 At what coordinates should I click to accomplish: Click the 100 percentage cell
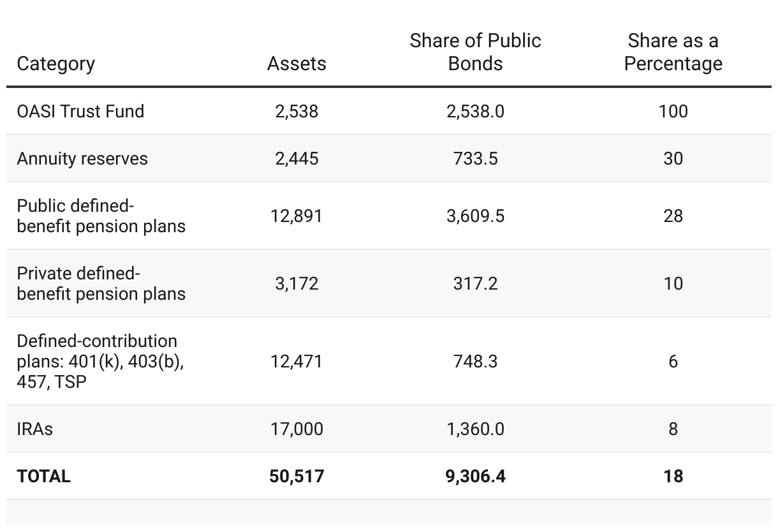click(x=673, y=111)
